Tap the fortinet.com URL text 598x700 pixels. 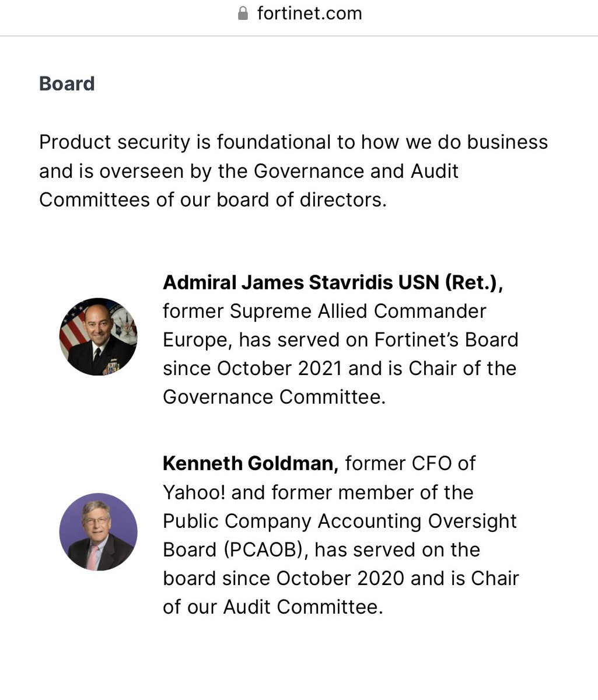309,13
